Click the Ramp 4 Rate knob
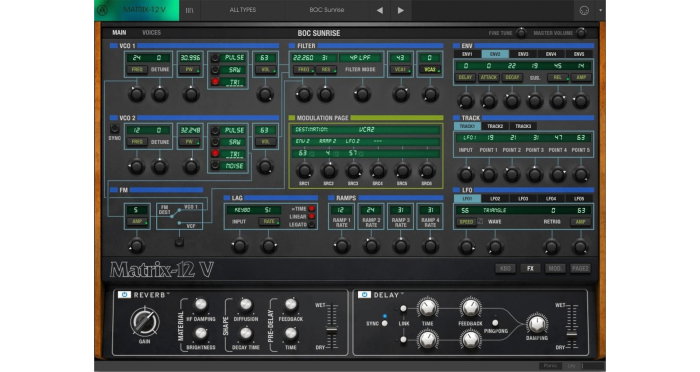Screen dimensions: 700x372 coord(430,246)
